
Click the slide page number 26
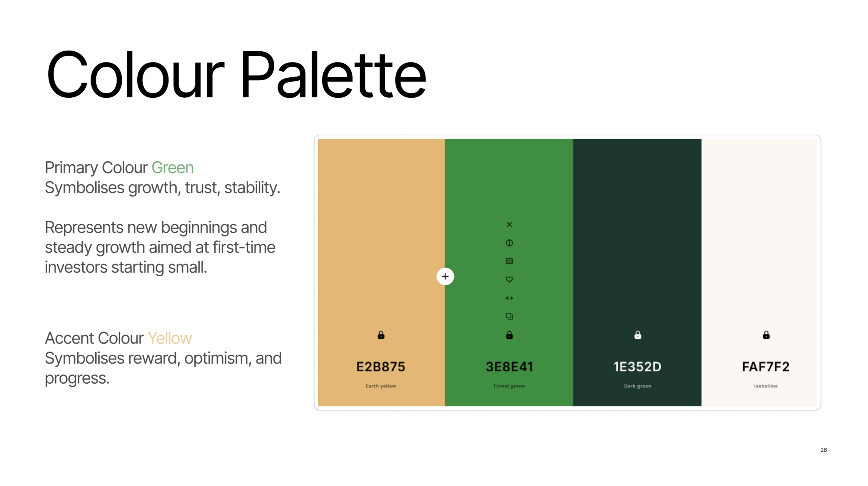point(824,450)
